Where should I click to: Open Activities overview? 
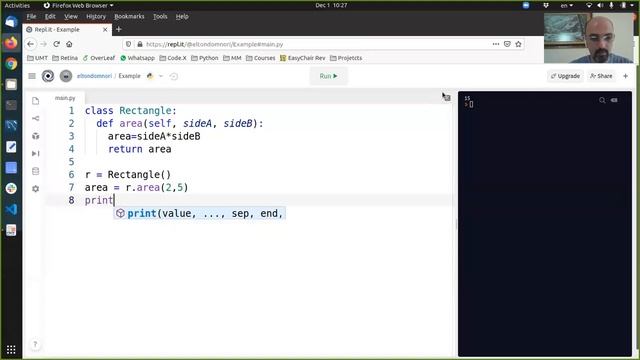(17, 5)
